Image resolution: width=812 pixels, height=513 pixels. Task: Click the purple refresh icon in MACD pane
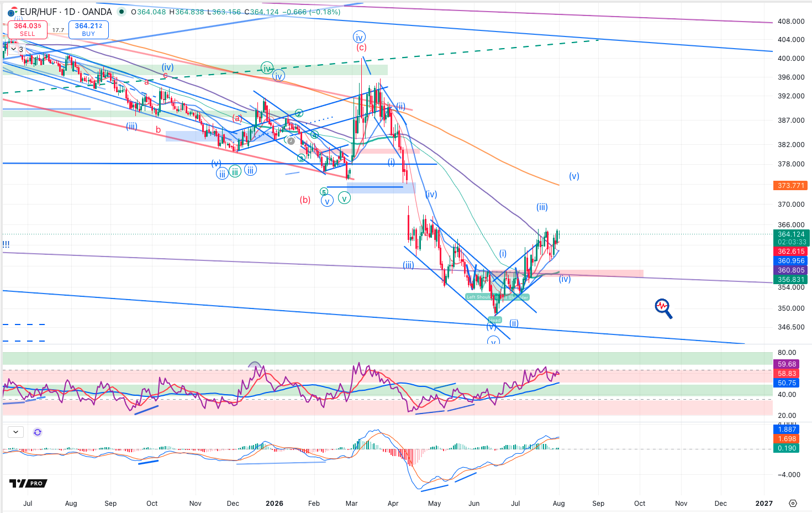(x=38, y=432)
